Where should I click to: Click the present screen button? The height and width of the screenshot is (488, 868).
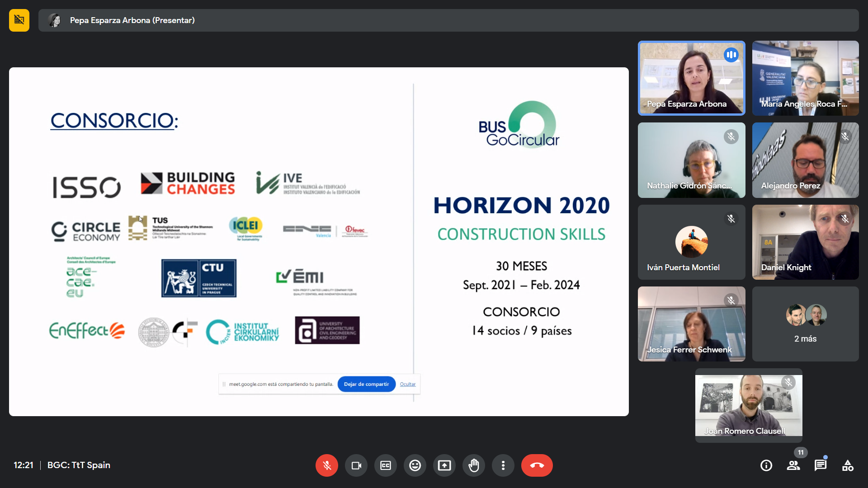point(444,465)
